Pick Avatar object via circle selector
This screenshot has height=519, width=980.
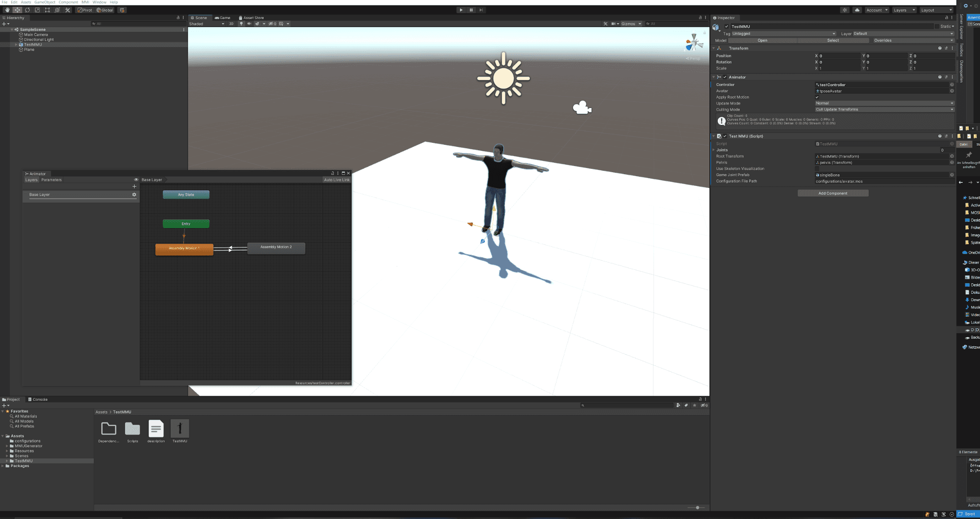[x=952, y=91]
